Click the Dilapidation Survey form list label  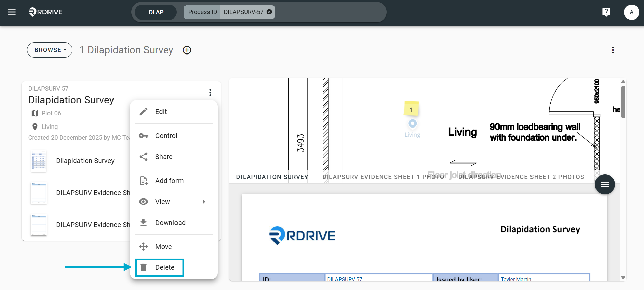point(85,161)
